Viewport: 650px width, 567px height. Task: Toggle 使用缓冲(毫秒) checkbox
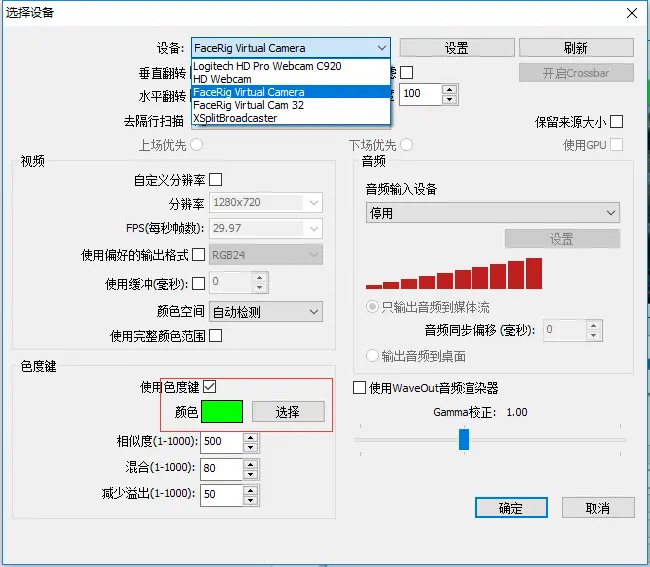coord(199,284)
